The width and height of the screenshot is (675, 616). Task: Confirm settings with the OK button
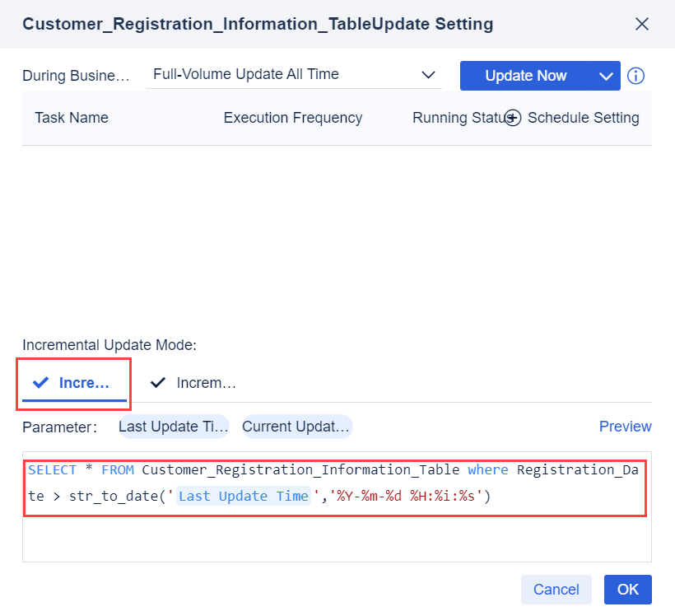(x=627, y=590)
